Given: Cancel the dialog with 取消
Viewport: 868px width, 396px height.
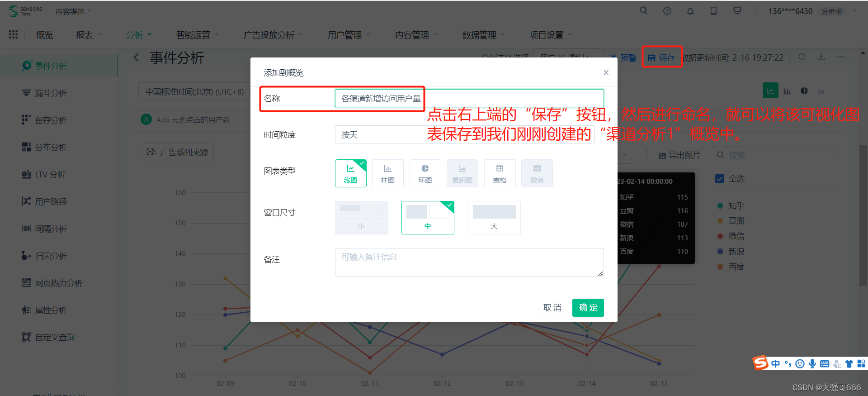Looking at the screenshot, I should pos(552,308).
